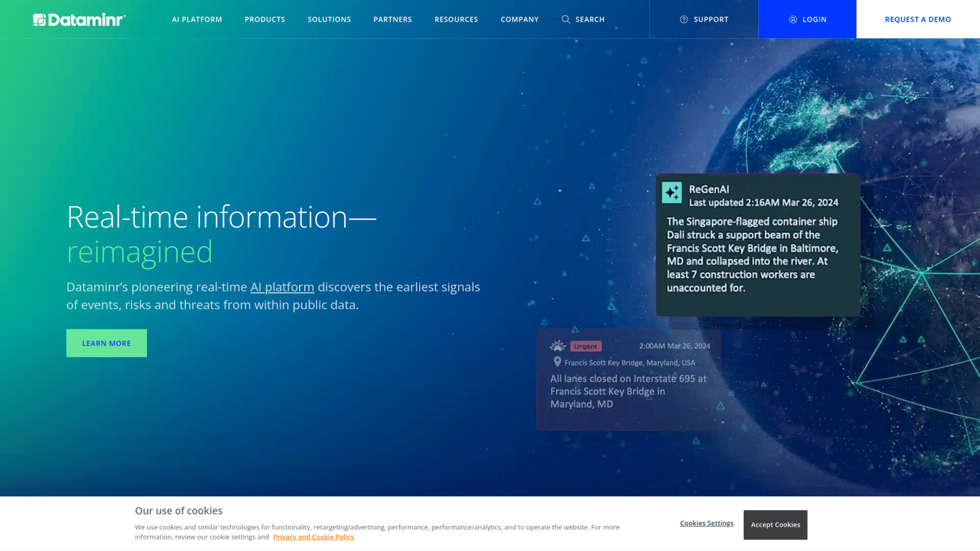Image resolution: width=980 pixels, height=551 pixels.
Task: Open the Solutions menu
Action: (329, 19)
